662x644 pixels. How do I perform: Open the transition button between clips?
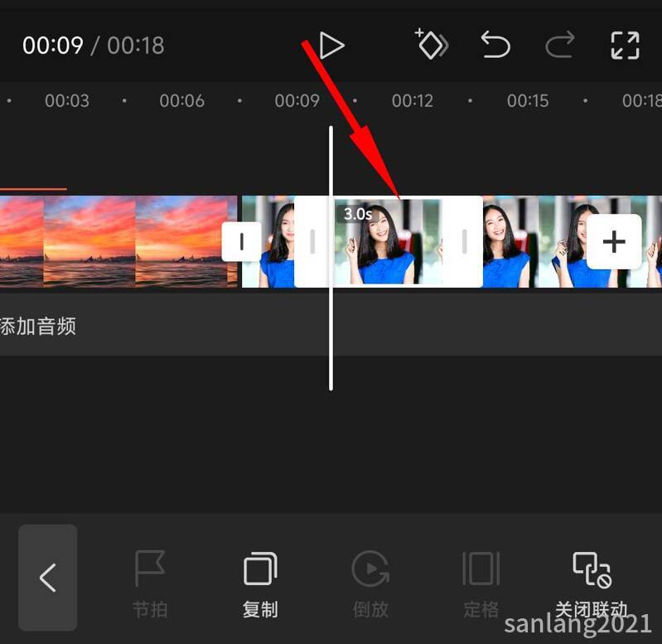(241, 241)
